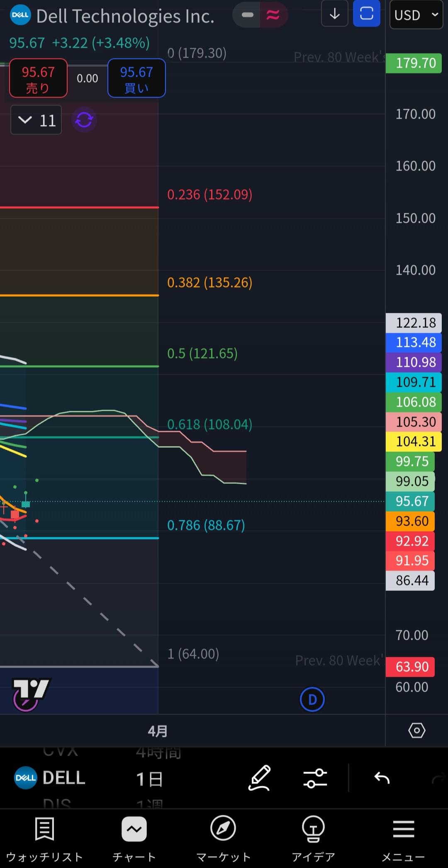Tap the green 179.70 price label

(414, 63)
